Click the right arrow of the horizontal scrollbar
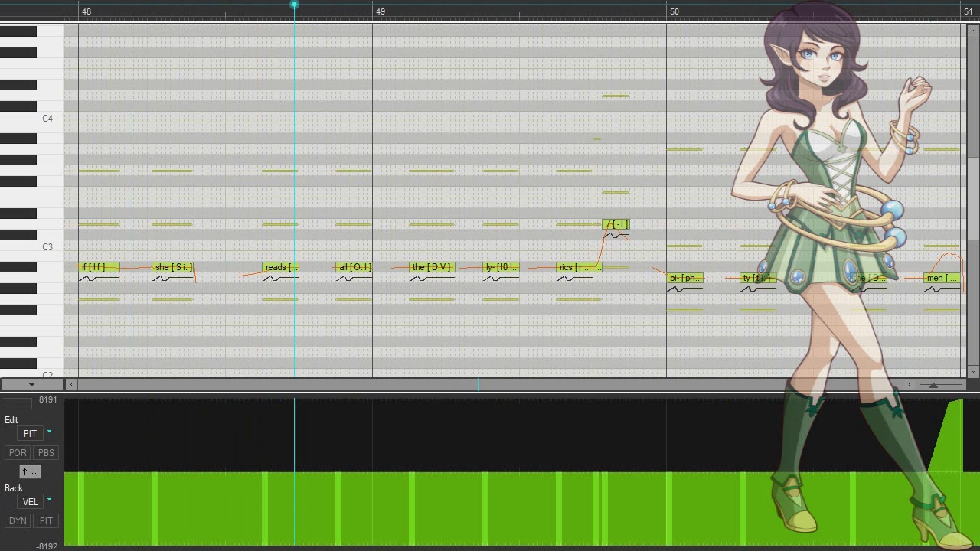Image resolution: width=980 pixels, height=551 pixels. (x=909, y=385)
